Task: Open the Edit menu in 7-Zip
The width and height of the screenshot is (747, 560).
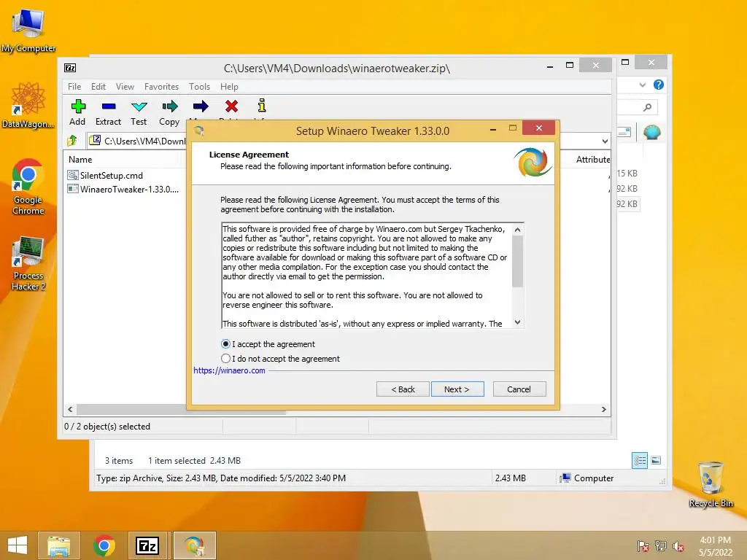Action: [x=98, y=87]
